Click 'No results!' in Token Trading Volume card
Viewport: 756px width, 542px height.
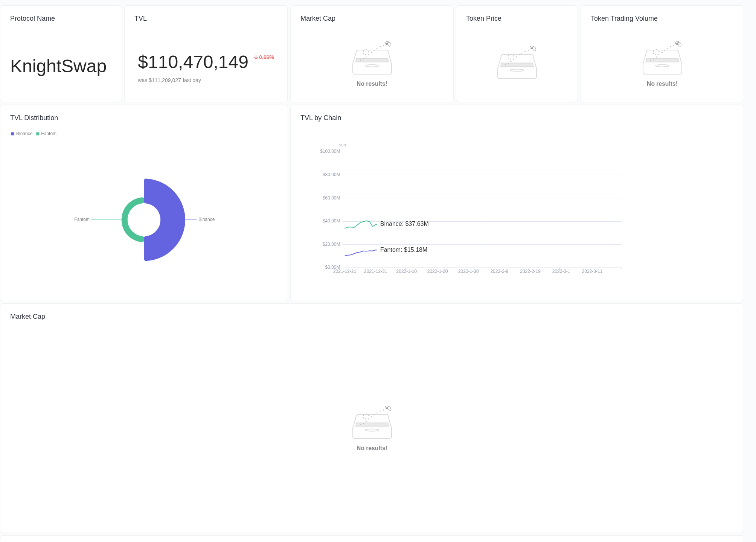tap(662, 84)
